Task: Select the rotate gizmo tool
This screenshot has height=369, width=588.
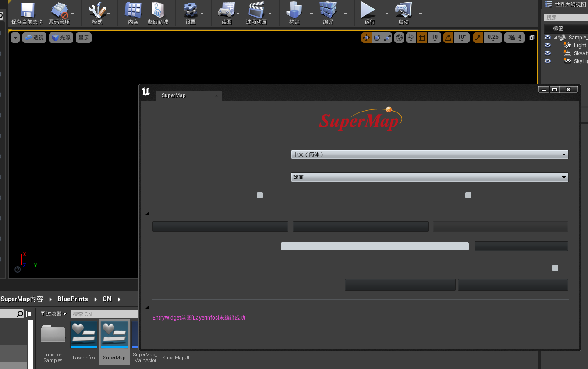Action: click(377, 38)
